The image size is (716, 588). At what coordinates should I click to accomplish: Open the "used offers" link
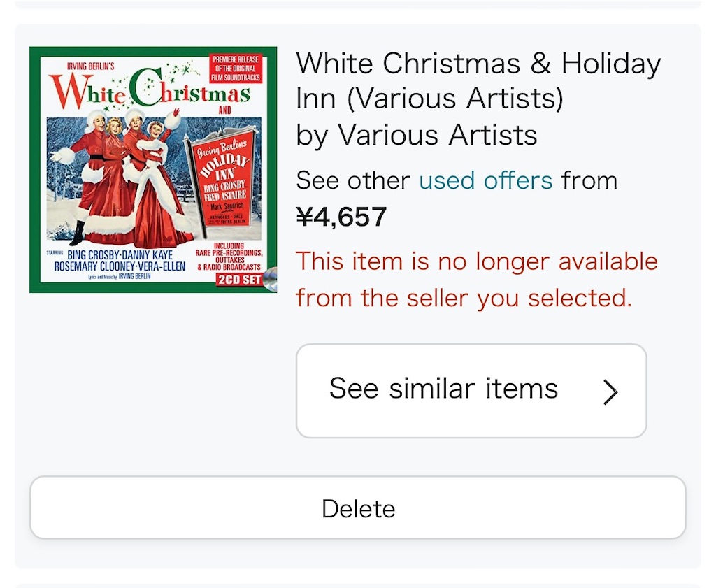(486, 180)
